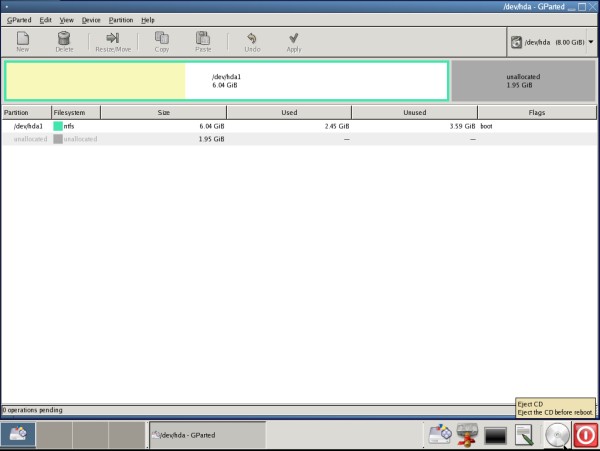The image size is (600, 451).
Task: Click the red power shutdown icon
Action: tap(585, 435)
